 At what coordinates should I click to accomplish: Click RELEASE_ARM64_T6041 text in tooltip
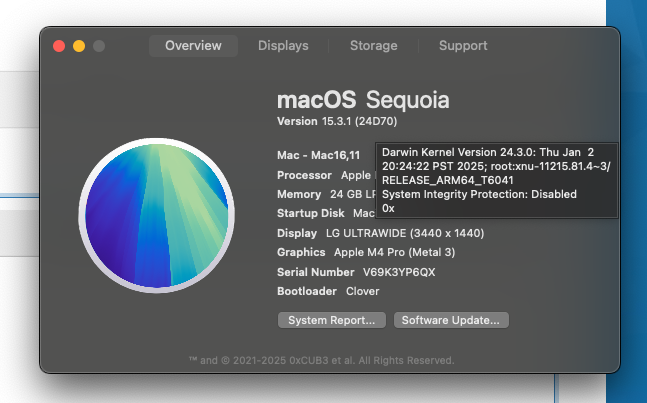pyautogui.click(x=448, y=180)
